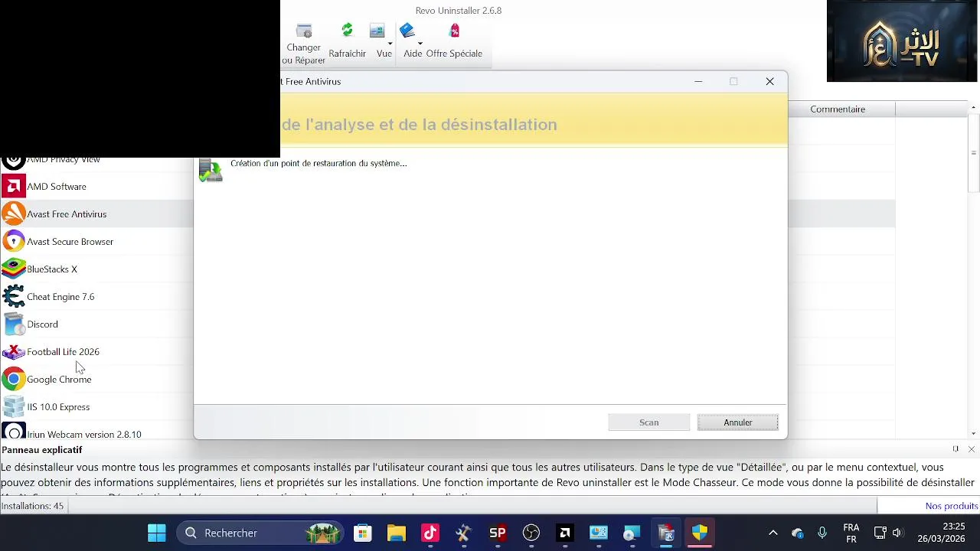The width and height of the screenshot is (980, 551).
Task: Switch to Revo Uninstaller taskbar icon
Action: [x=666, y=533]
